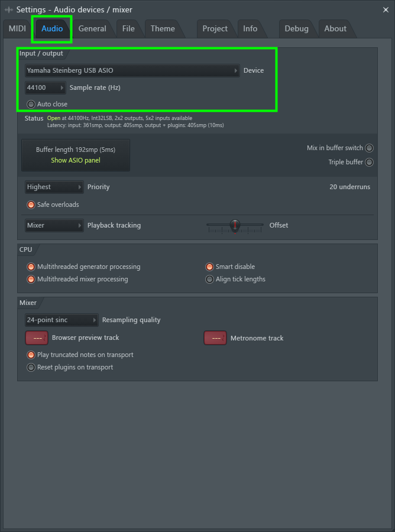395x532 pixels.
Task: Switch to the MIDI tab
Action: point(17,29)
